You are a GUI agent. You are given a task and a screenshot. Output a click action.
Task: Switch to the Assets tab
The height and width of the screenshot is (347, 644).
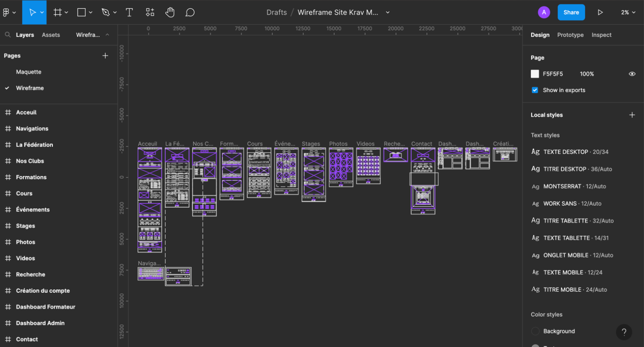tap(51, 35)
